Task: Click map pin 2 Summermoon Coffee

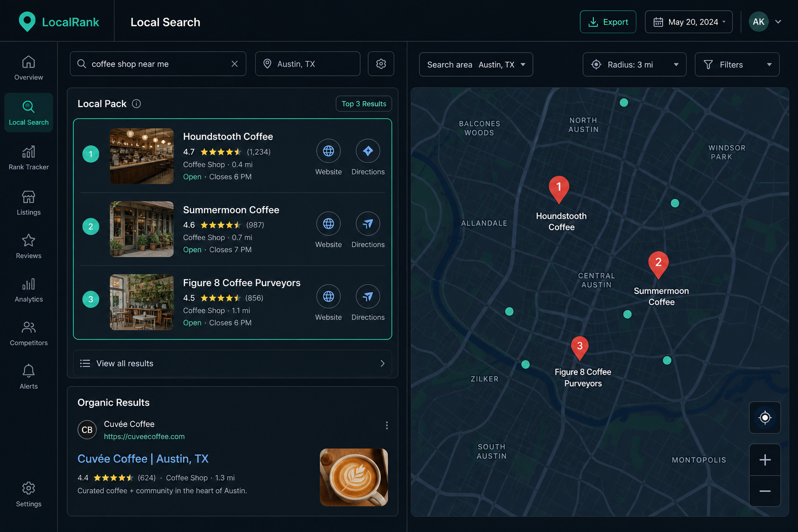Action: point(658,264)
